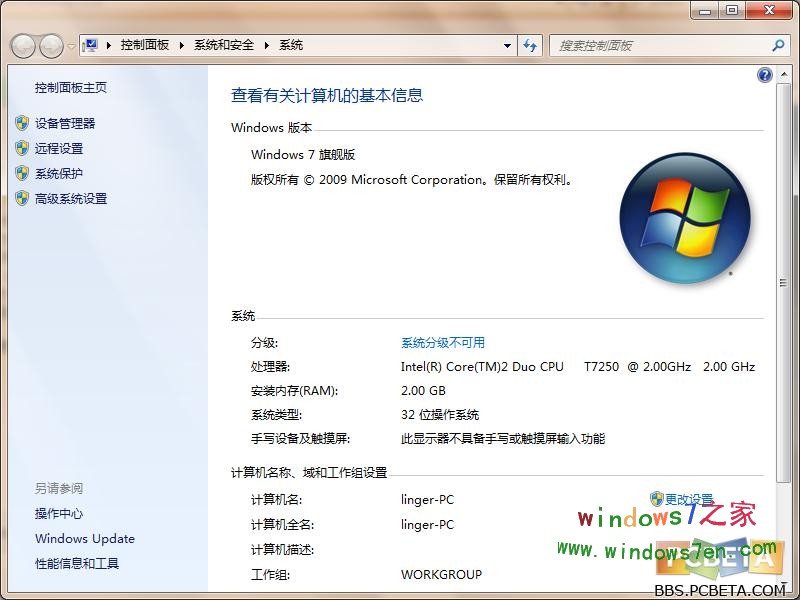Image resolution: width=800 pixels, height=600 pixels.
Task: Click the blue help question mark icon
Action: (x=764, y=74)
